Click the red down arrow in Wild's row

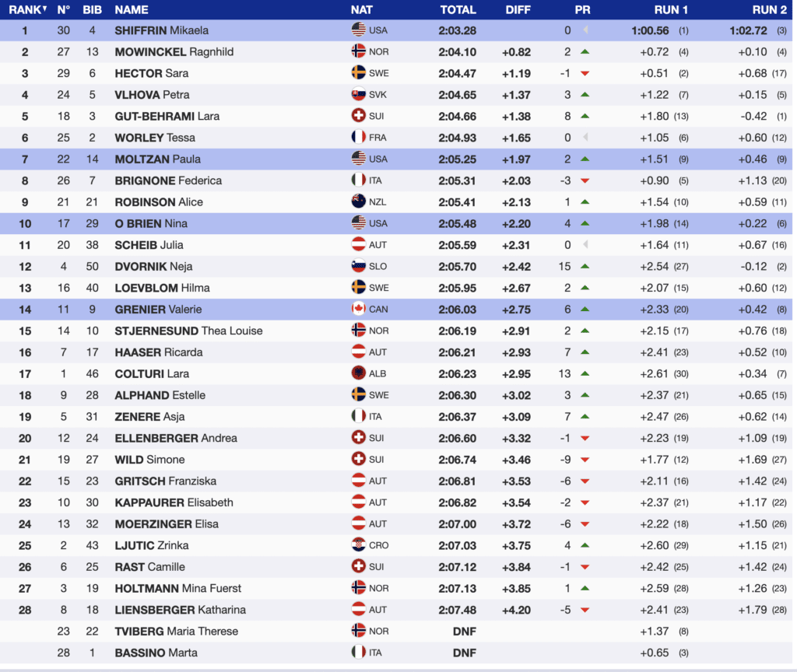585,460
